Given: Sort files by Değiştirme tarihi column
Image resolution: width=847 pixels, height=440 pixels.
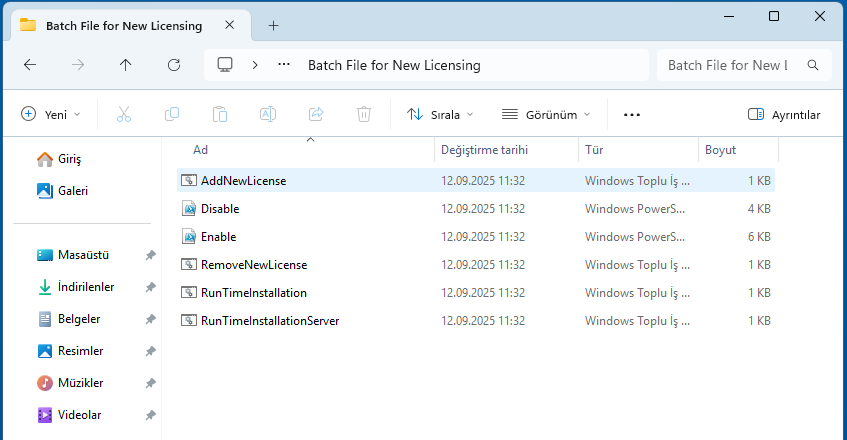Looking at the screenshot, I should click(484, 150).
